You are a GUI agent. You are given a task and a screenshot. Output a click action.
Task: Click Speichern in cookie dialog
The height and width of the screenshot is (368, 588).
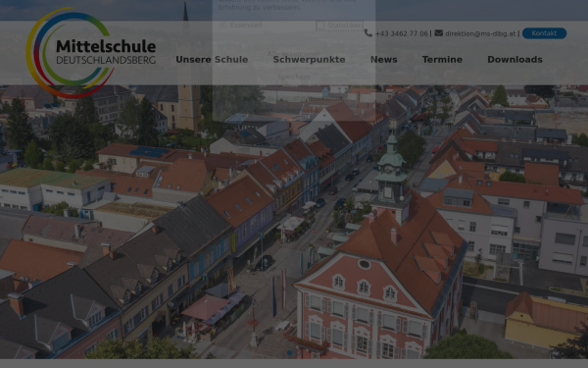pos(294,77)
